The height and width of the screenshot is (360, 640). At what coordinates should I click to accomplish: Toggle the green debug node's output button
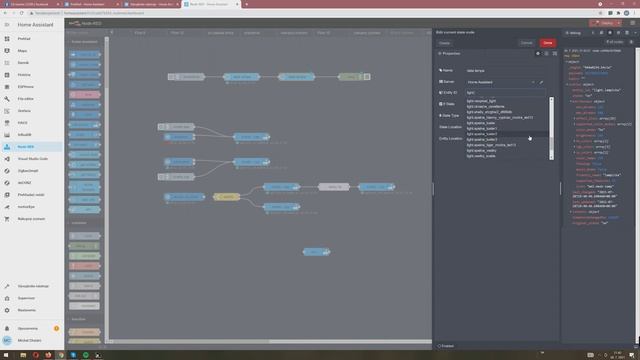pos(367,77)
